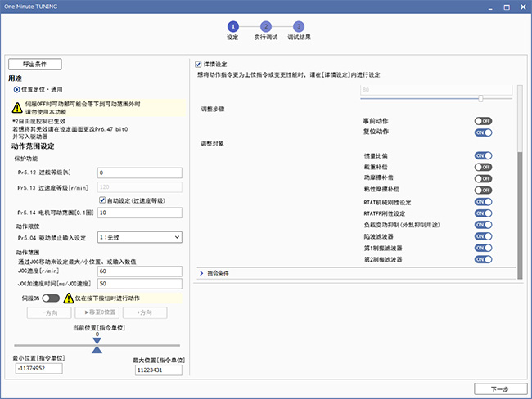Image resolution: width=532 pixels, height=399 pixels.
Task: Click step 2 实行调试 circle icon
Action: 266,26
